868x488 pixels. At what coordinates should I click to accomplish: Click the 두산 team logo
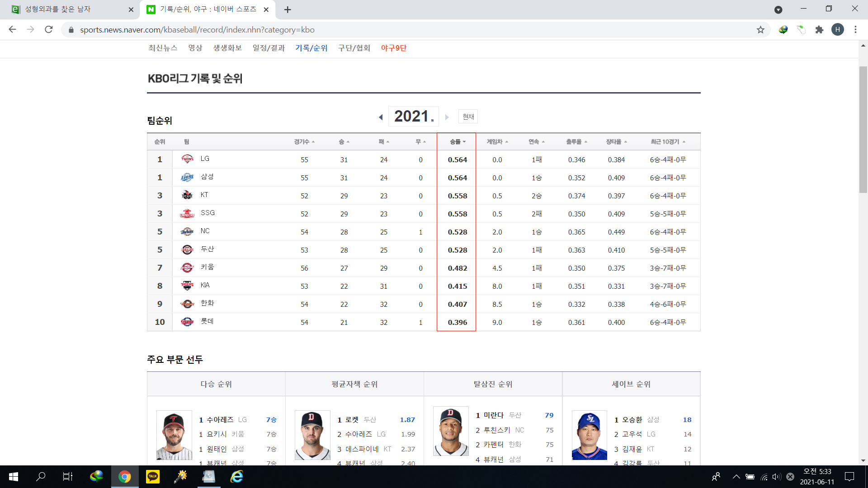(x=187, y=249)
